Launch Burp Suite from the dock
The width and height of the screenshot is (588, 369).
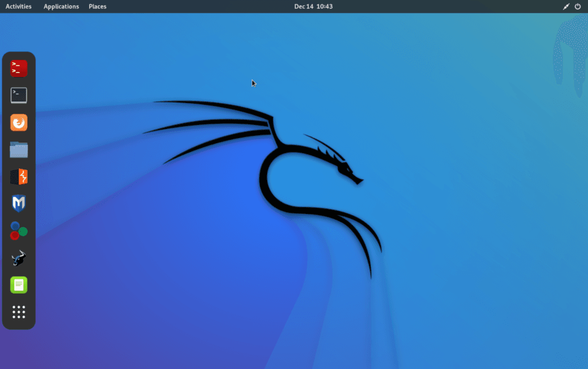18,176
